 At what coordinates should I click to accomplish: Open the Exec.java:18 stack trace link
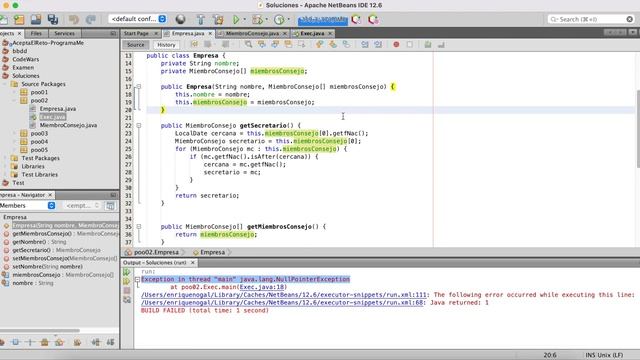[262, 287]
